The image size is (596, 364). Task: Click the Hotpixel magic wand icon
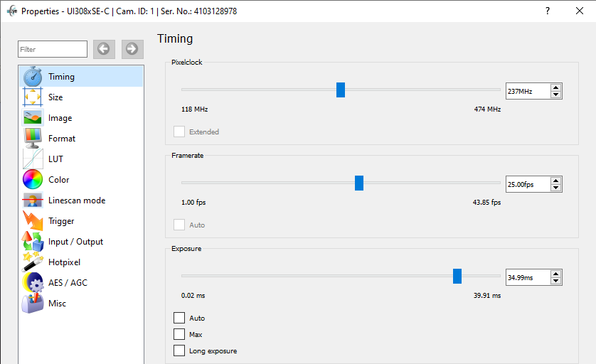tap(33, 262)
